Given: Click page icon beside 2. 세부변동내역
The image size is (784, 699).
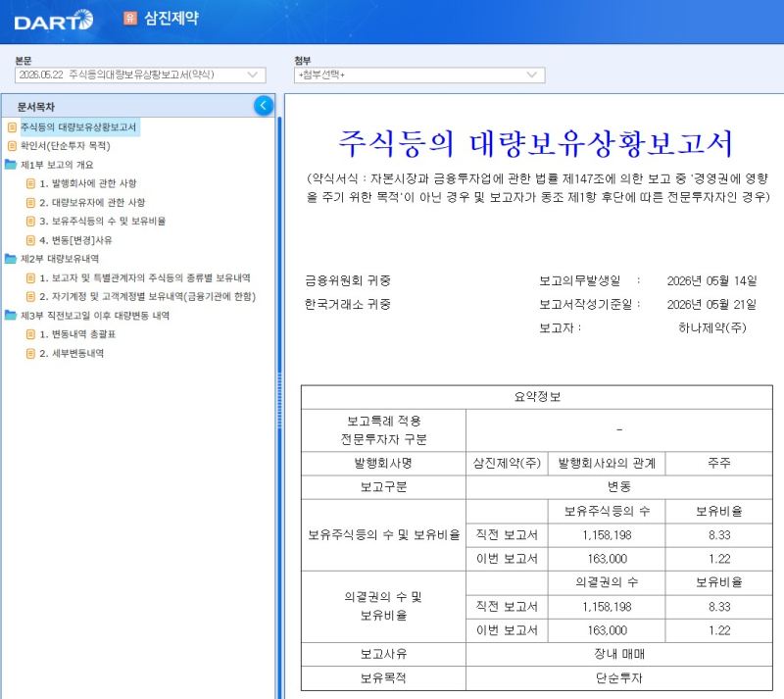Looking at the screenshot, I should pos(30,353).
